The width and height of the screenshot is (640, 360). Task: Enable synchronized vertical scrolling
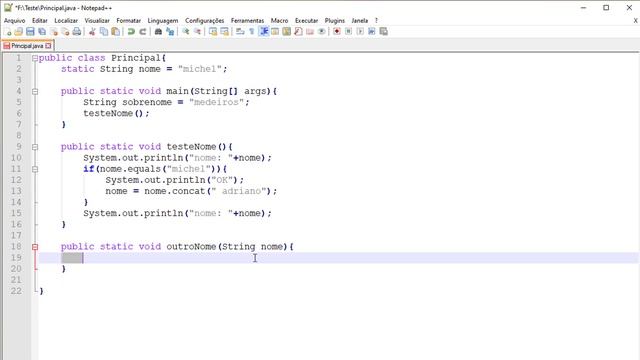click(213, 31)
